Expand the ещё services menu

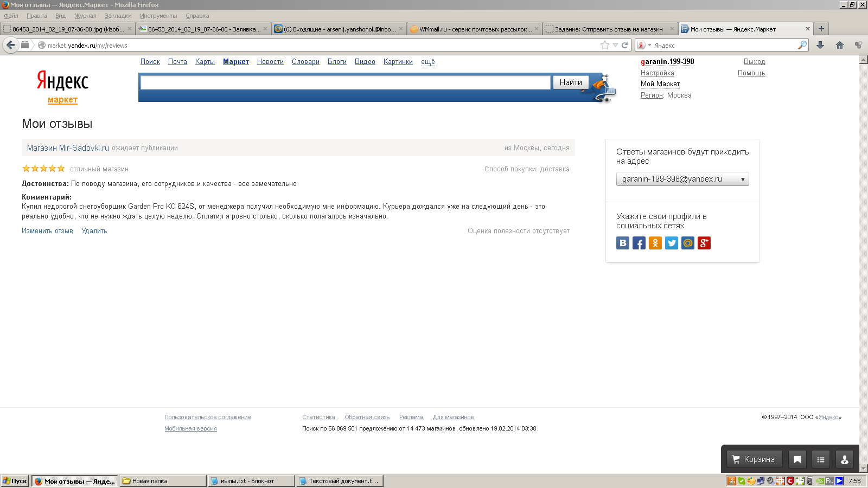click(x=428, y=62)
